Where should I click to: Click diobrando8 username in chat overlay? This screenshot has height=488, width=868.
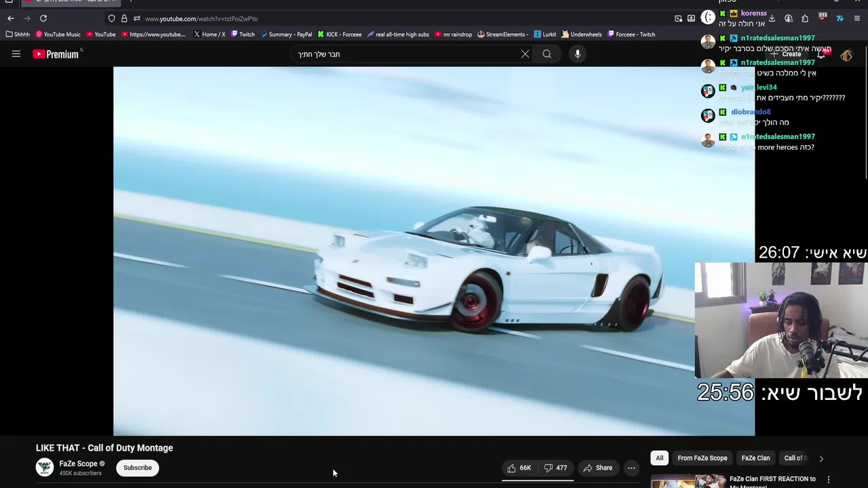[x=751, y=112]
